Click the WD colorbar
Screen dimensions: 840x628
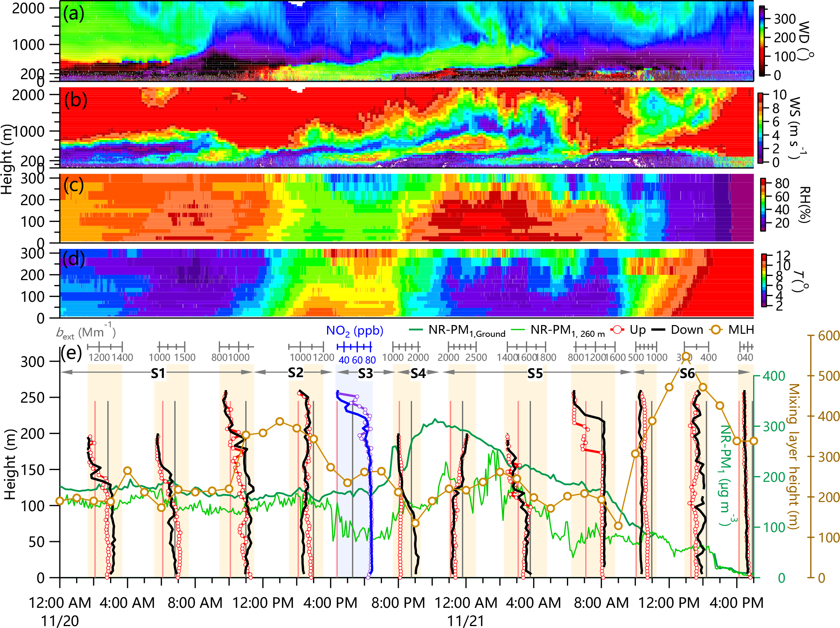[762, 41]
